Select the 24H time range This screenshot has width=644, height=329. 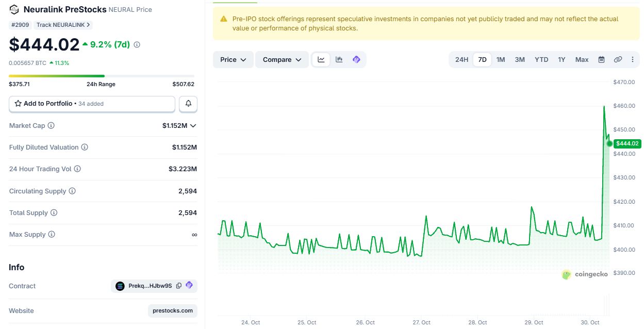461,60
